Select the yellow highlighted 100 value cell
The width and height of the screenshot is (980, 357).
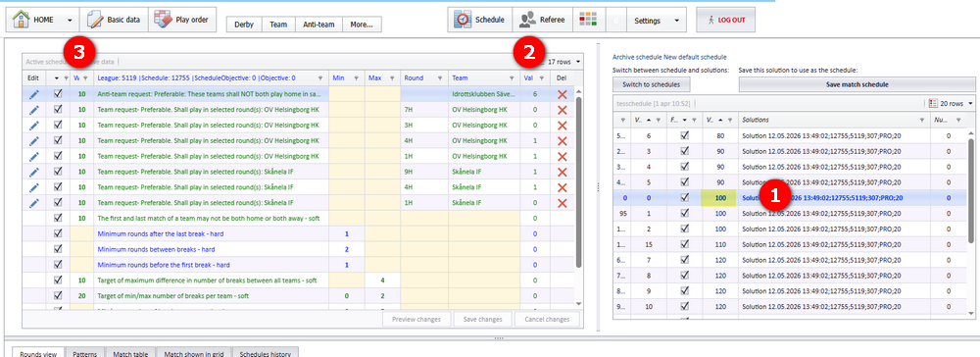(x=719, y=197)
